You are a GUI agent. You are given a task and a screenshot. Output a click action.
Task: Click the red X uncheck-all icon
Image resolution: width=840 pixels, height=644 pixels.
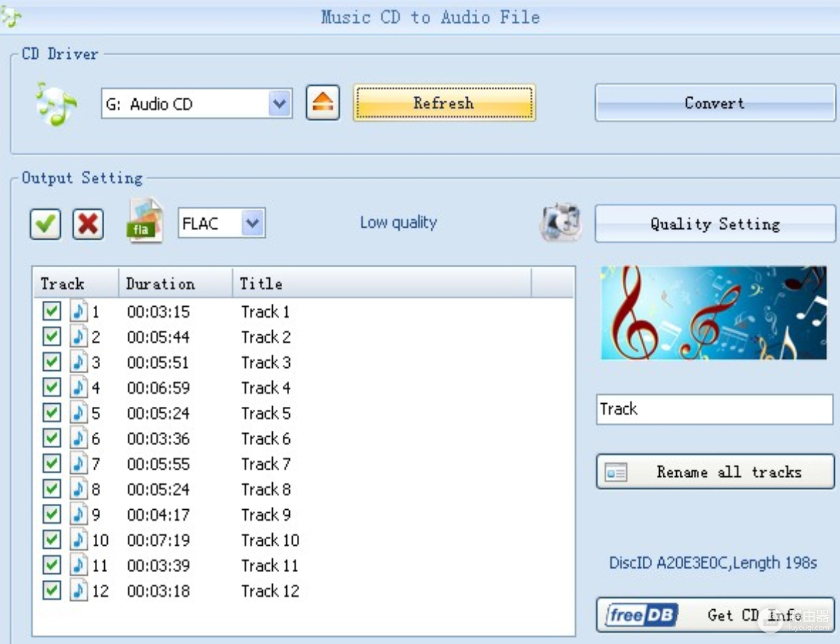click(x=88, y=224)
